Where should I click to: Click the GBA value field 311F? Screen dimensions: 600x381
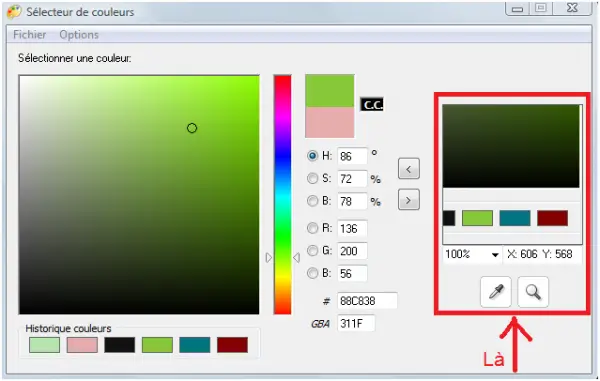355,324
